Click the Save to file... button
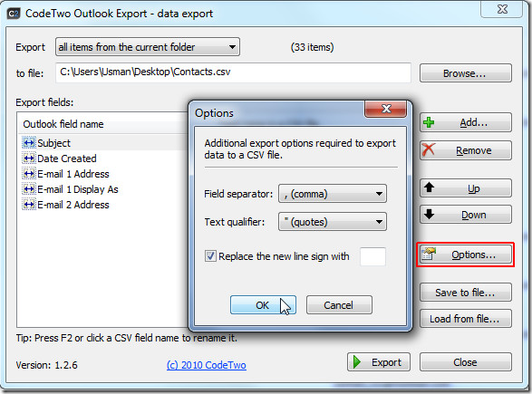This screenshot has height=394, width=532. click(466, 293)
